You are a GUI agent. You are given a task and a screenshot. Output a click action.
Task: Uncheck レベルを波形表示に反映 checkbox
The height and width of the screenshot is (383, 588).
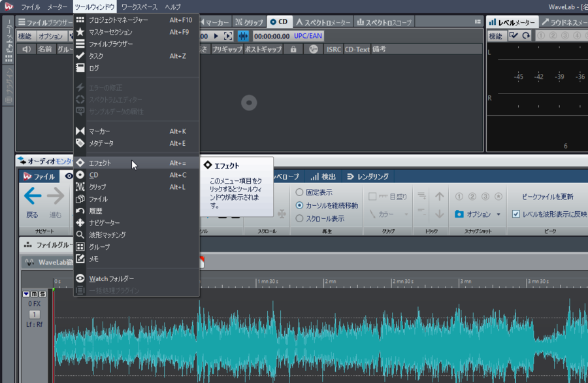pyautogui.click(x=516, y=214)
